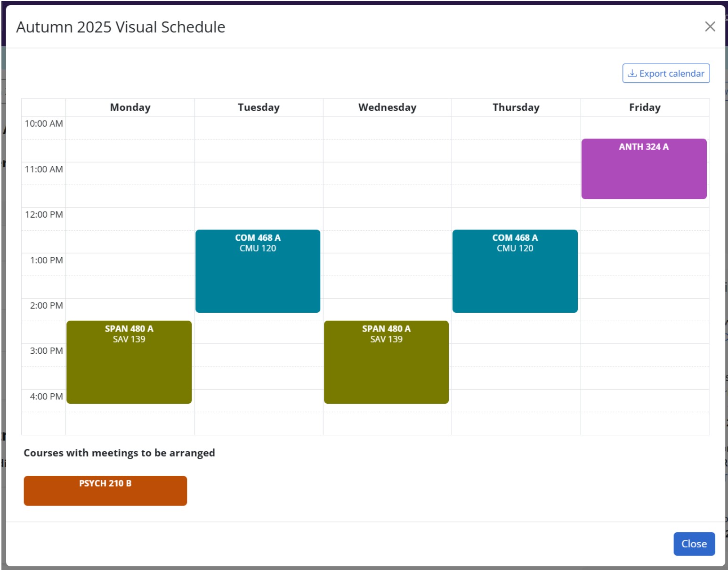Select the ANTH 324 A course block
This screenshot has height=570, width=728.
(x=644, y=168)
